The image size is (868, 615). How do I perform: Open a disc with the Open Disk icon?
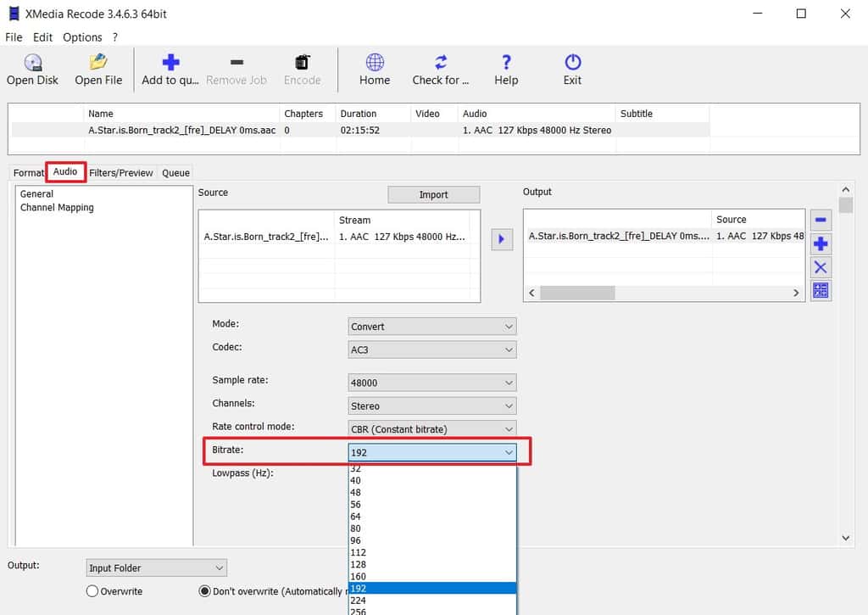click(x=32, y=68)
